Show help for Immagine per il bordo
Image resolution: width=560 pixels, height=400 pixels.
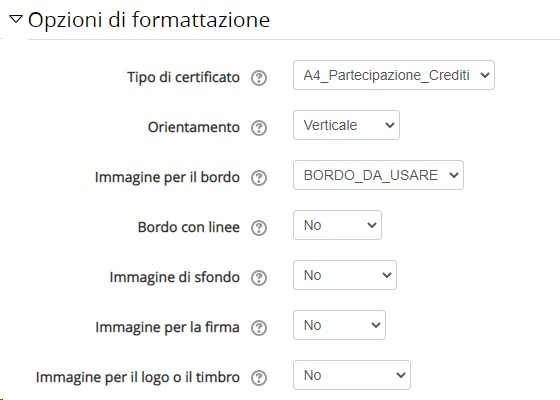(259, 178)
